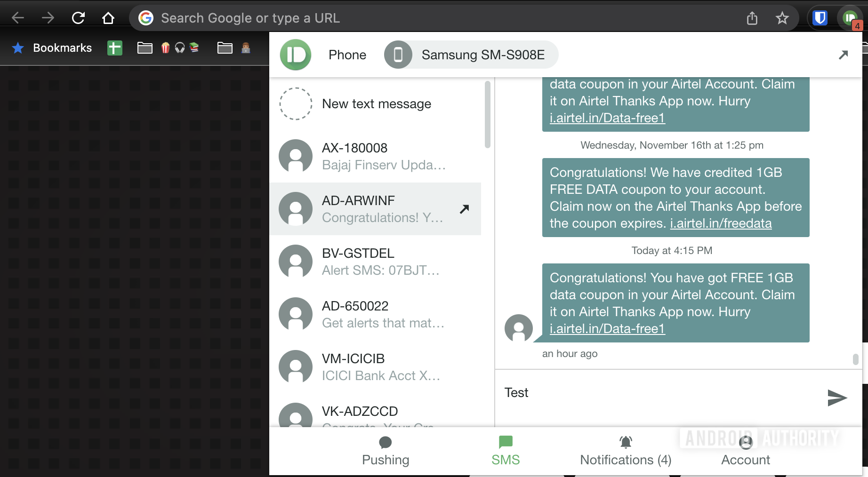Click the an hour ago label
This screenshot has width=868, height=477.
click(x=570, y=354)
